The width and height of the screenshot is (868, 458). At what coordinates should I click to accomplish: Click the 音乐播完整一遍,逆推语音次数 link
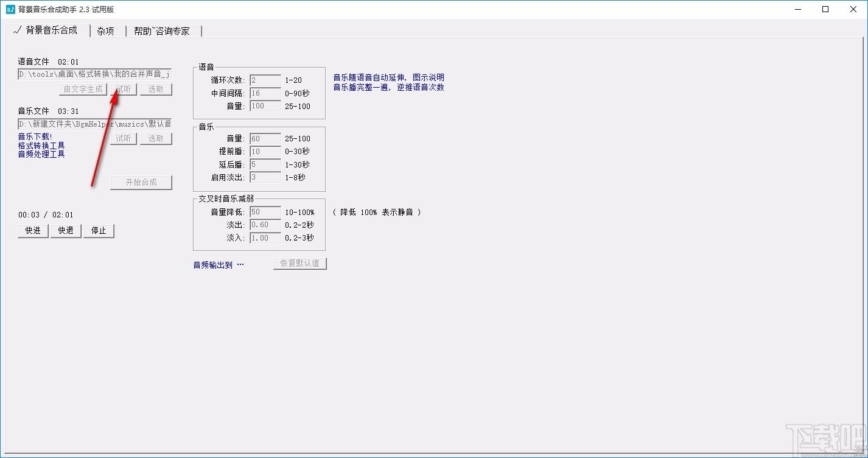coord(388,87)
